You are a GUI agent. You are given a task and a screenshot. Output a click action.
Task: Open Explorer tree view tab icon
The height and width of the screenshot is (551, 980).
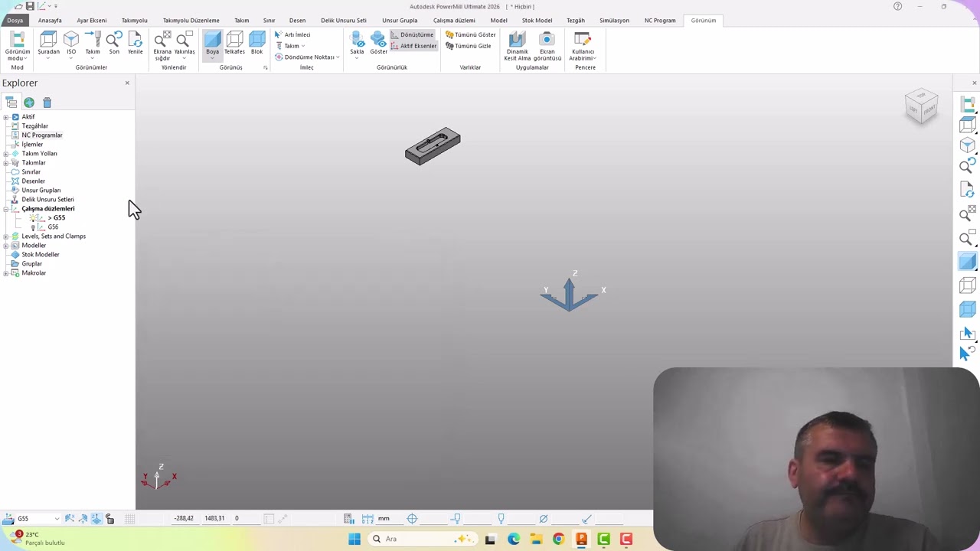click(x=11, y=103)
